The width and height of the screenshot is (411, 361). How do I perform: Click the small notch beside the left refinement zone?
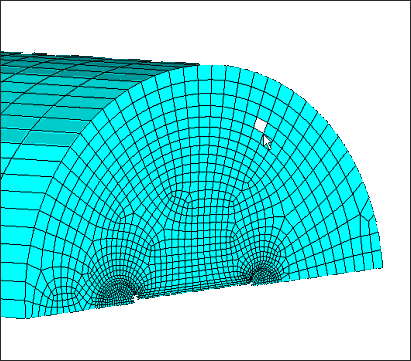tap(135, 296)
